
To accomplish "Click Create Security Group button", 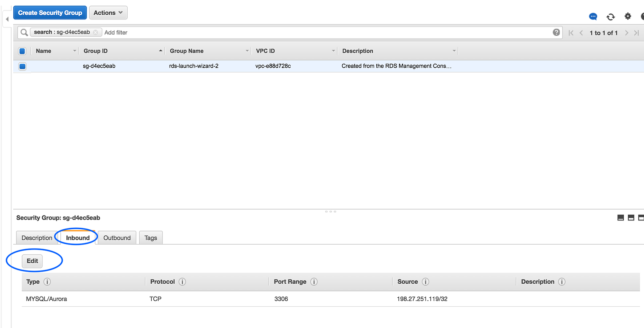I will pos(50,13).
